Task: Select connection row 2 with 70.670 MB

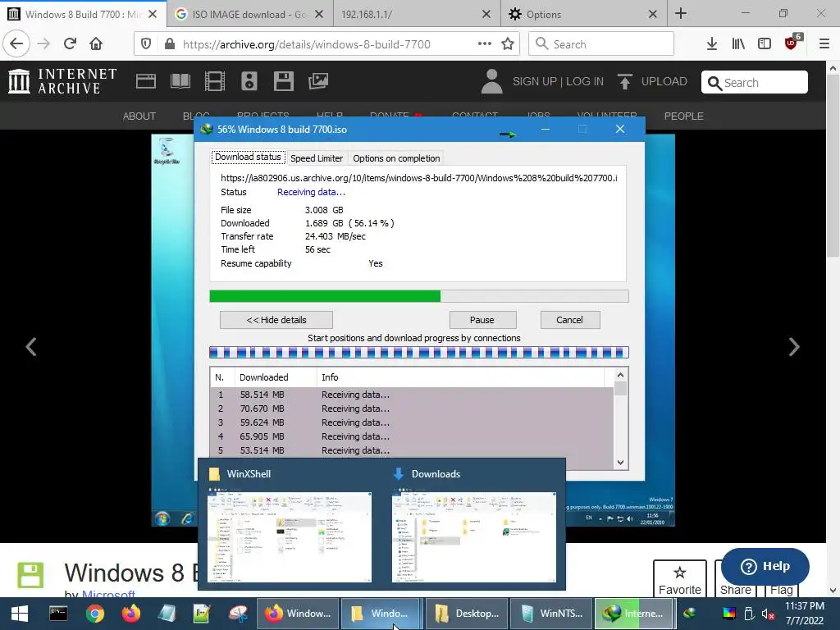Action: (412, 409)
